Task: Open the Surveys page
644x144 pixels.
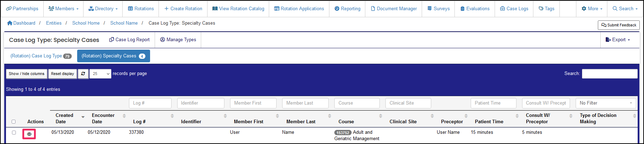Action: [438, 8]
